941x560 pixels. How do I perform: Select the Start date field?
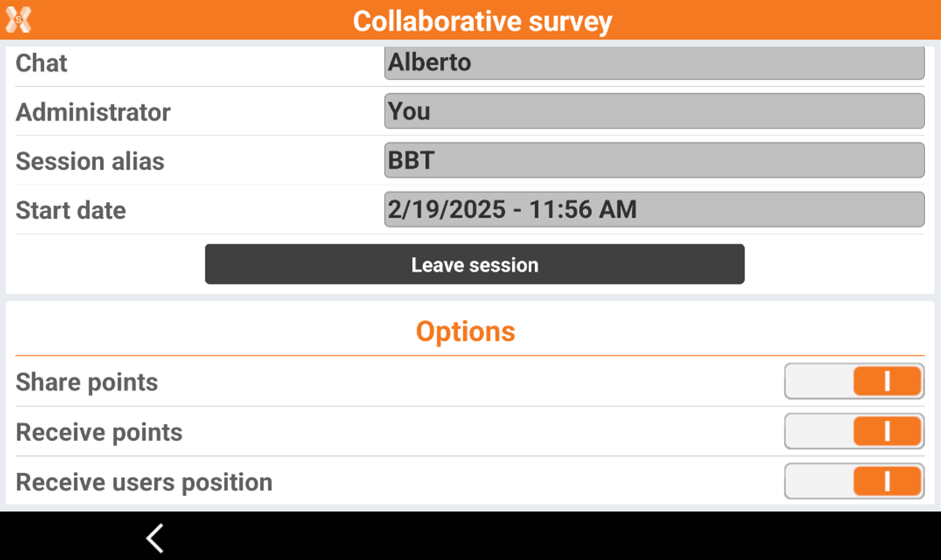[x=654, y=210]
